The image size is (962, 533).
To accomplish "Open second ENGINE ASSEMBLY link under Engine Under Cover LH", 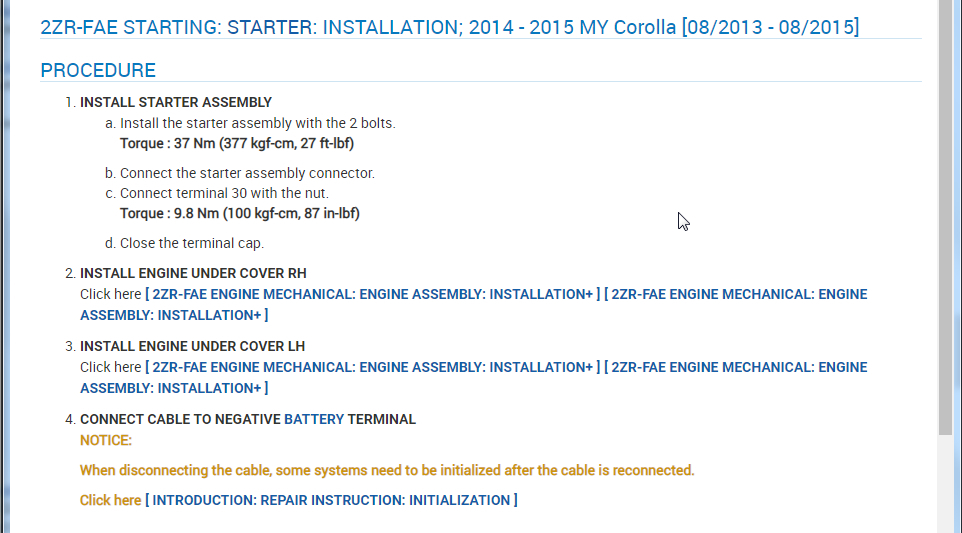I will pyautogui.click(x=738, y=367).
